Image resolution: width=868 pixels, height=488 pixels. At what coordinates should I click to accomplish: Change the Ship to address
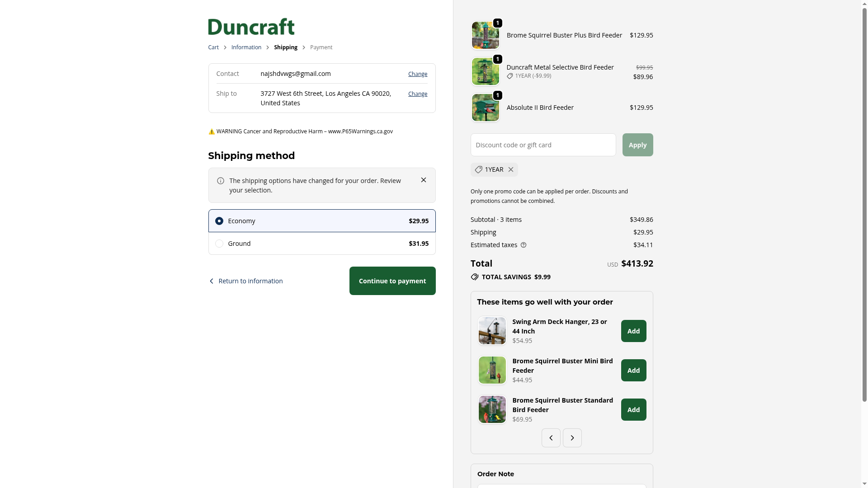(418, 94)
